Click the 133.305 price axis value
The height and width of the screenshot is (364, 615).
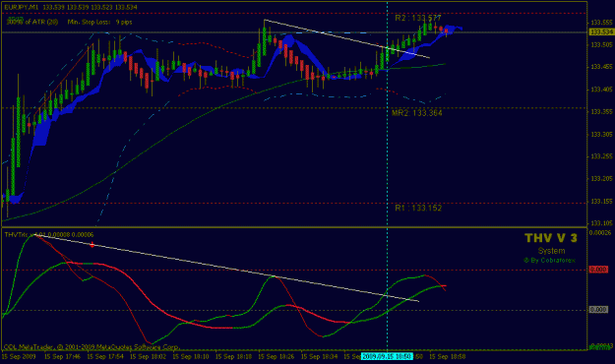point(601,135)
